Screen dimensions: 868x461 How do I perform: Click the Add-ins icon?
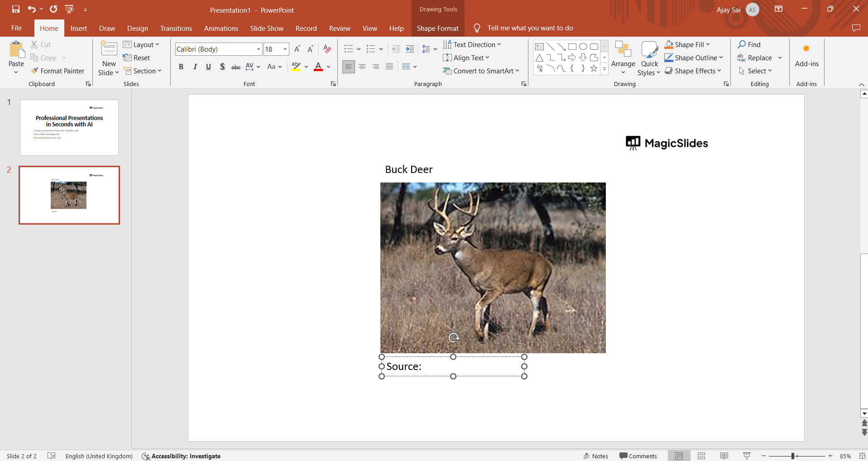[x=806, y=49]
